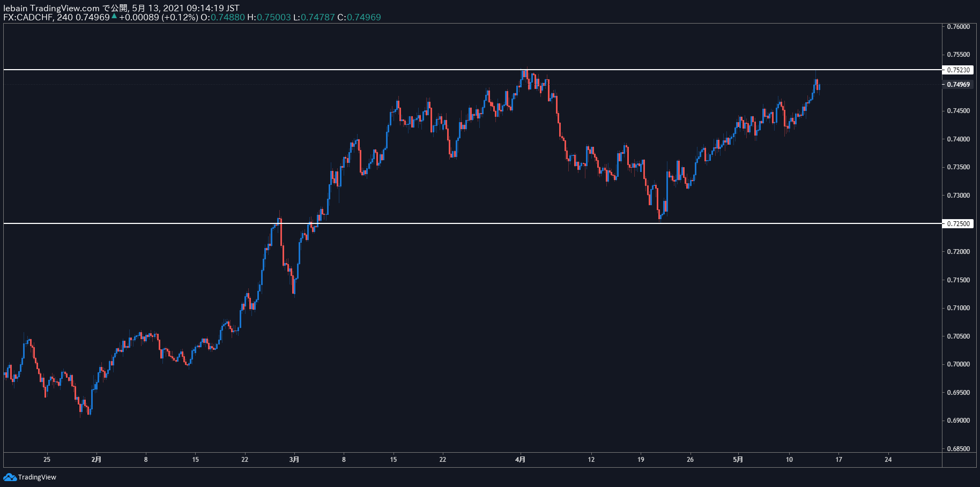Viewport: 980px width, 487px height.
Task: Click the 0.76000 price axis label
Action: coord(959,27)
